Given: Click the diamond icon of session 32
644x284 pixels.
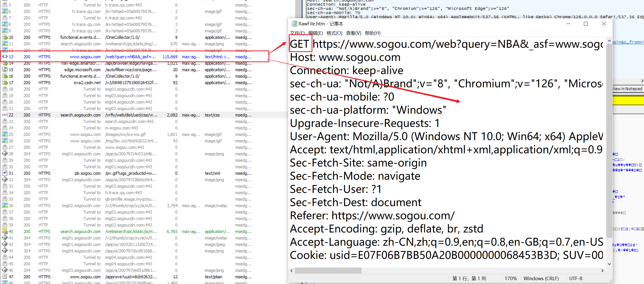Looking at the screenshot, I should (5, 179).
